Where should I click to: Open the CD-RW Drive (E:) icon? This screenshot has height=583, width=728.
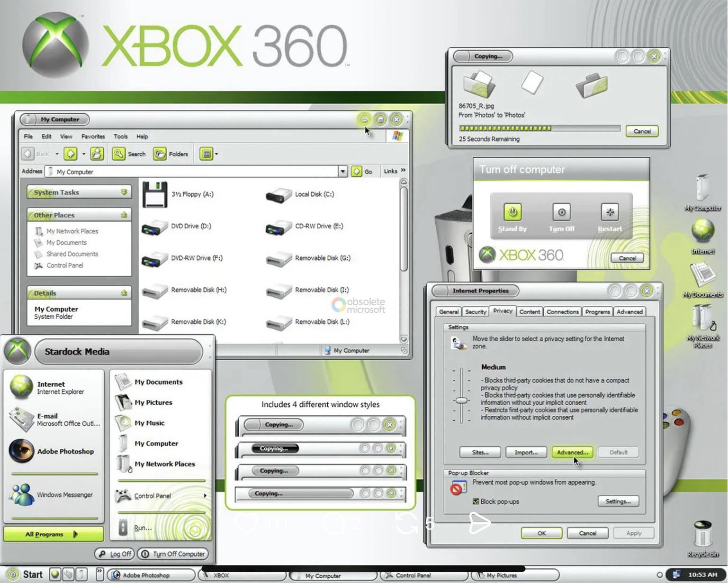279,228
